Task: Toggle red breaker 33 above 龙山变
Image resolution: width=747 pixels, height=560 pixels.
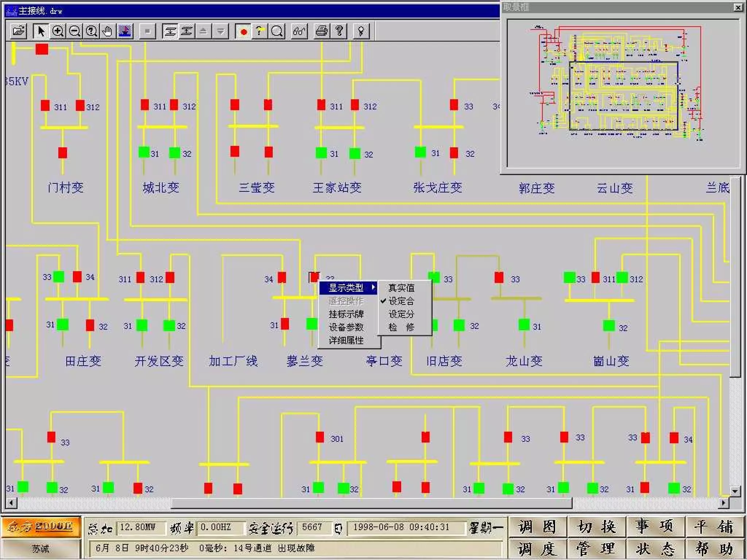Action: point(499,277)
